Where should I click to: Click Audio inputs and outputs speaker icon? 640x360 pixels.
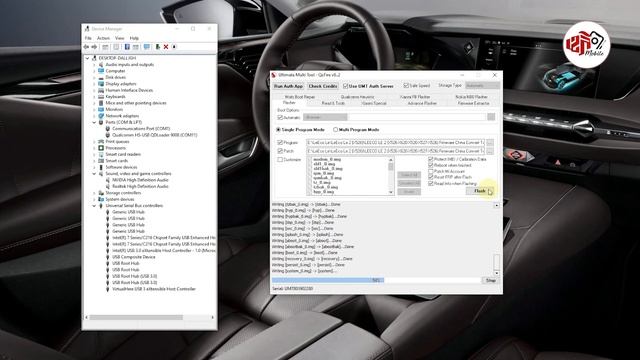coord(101,64)
